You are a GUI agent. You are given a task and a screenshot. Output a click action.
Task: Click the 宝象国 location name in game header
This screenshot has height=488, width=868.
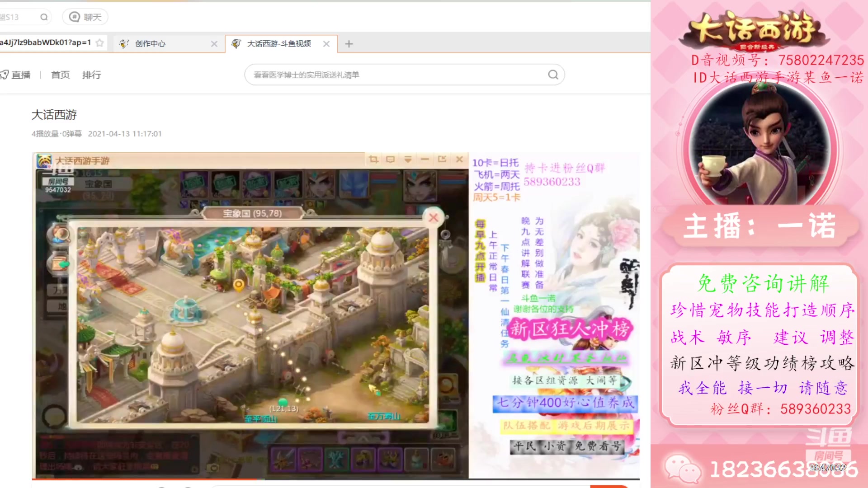(98, 184)
